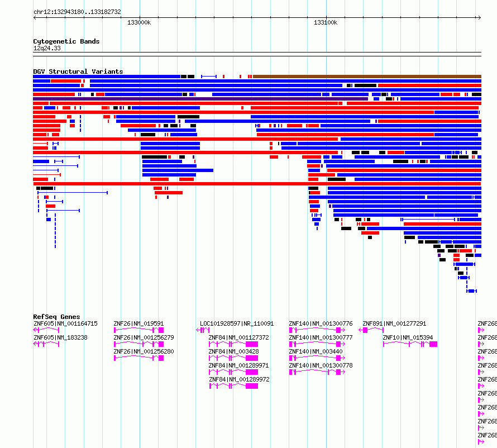Viewport: 497px width, 448px height.
Task: Click the magenta gene model under LOC101928597|NR_110091
Action: click(x=203, y=330)
